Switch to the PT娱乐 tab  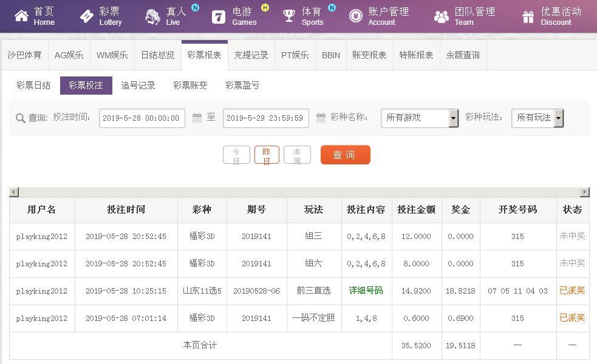[295, 55]
